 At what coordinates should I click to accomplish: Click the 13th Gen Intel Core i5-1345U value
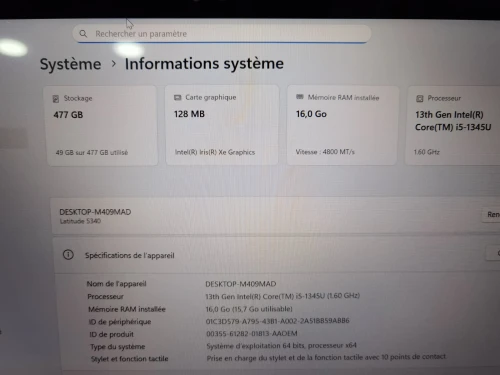(x=283, y=296)
